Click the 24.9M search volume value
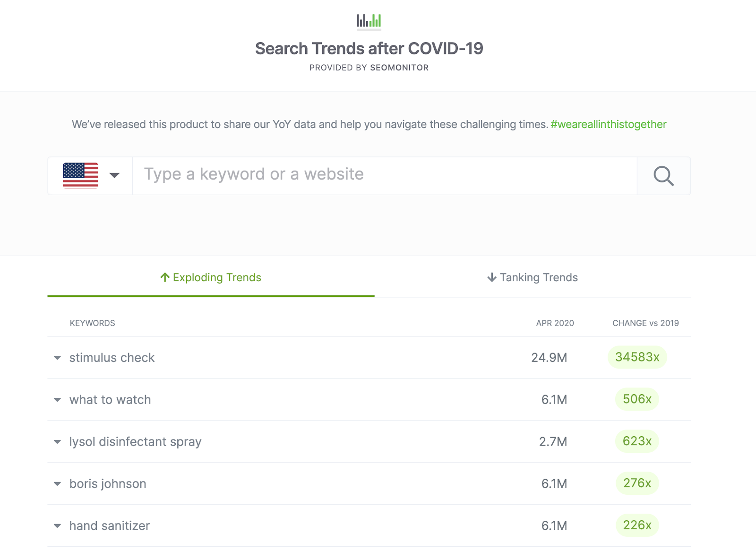Screen dimensions: 756x551 coord(549,358)
